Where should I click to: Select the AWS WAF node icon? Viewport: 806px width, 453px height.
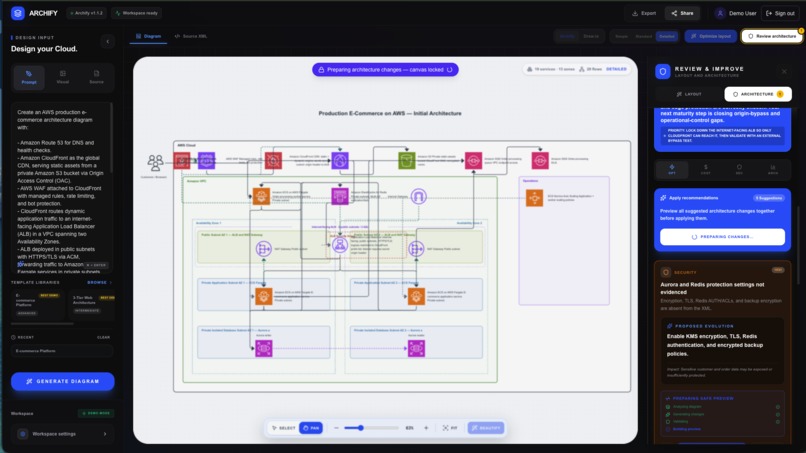(273, 160)
